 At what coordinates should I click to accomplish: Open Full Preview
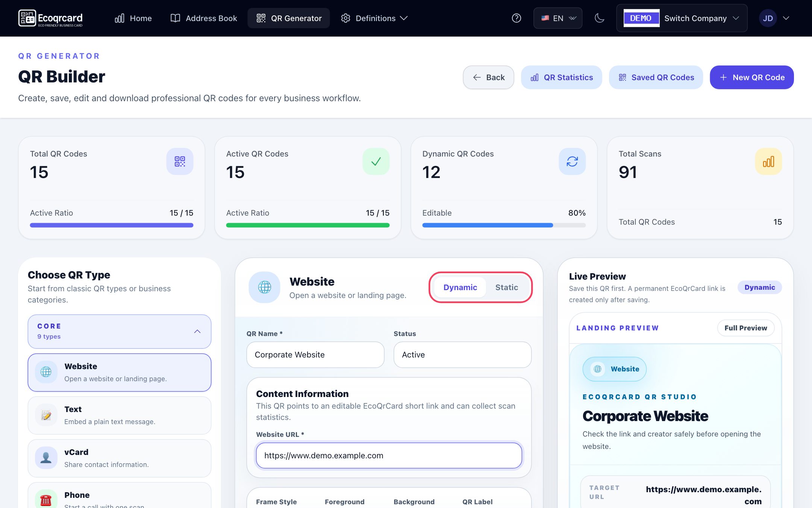[x=746, y=328]
